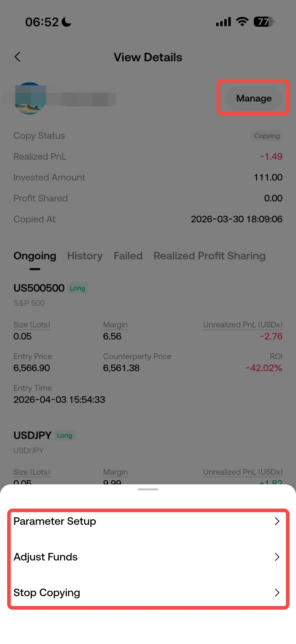Select the Realized Profit Sharing tab
Screen dimensions: 296x644
click(x=209, y=256)
